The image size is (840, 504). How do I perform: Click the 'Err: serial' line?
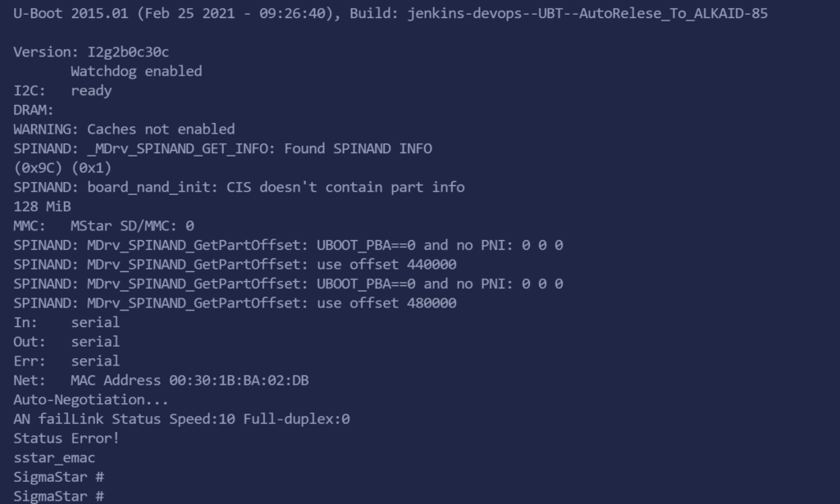[66, 361]
